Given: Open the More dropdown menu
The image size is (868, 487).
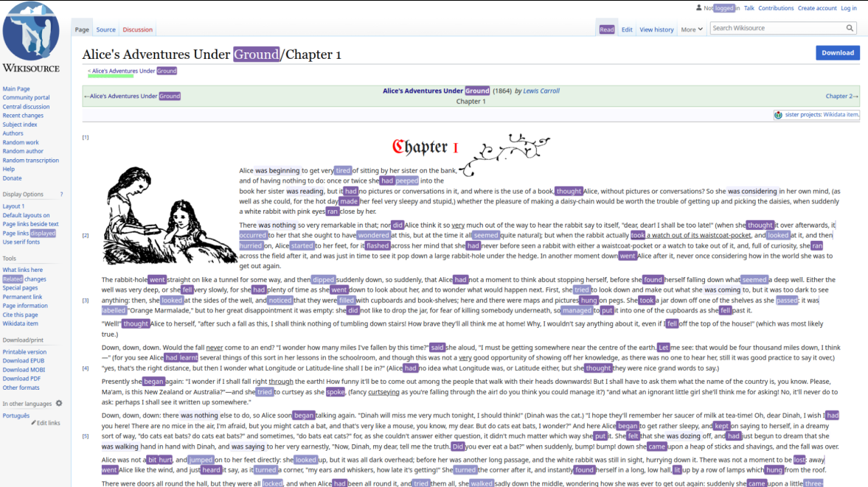Looking at the screenshot, I should 692,29.
